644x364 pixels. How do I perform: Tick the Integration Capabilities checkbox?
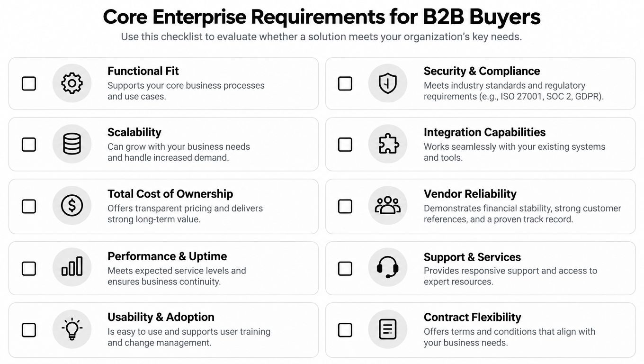(x=345, y=144)
